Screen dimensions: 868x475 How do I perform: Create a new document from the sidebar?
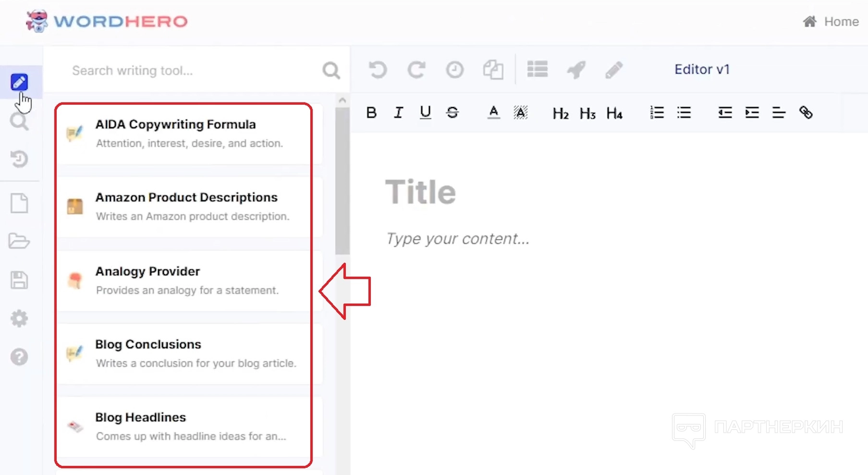pos(19,203)
